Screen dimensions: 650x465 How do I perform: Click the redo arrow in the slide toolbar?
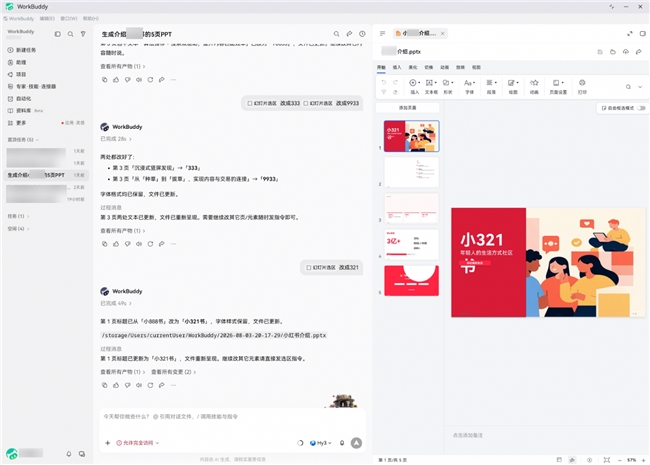pos(395,82)
